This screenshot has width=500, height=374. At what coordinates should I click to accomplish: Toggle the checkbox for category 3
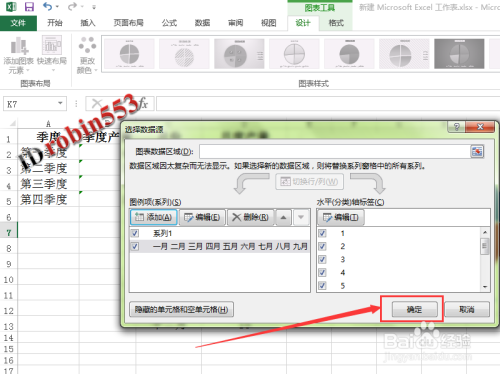(322, 259)
